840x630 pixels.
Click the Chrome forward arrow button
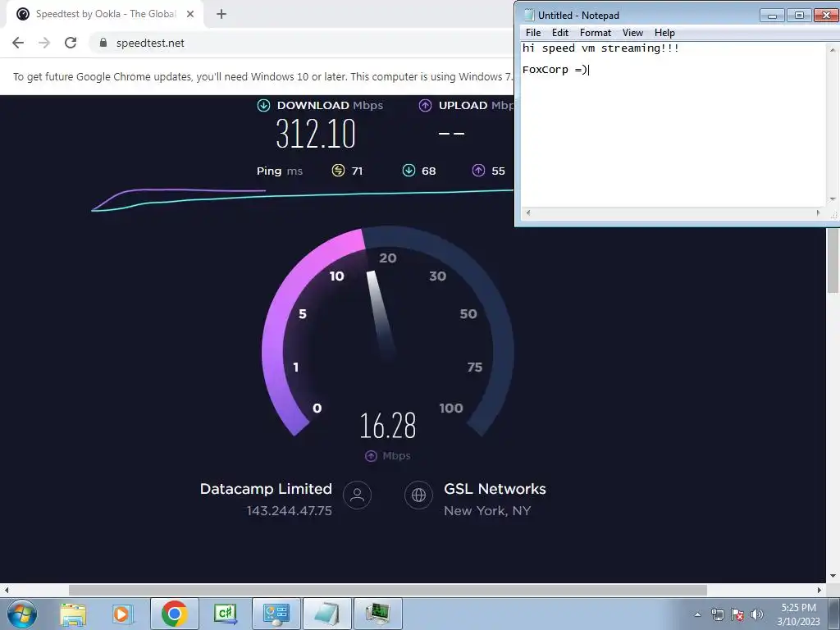pyautogui.click(x=44, y=43)
